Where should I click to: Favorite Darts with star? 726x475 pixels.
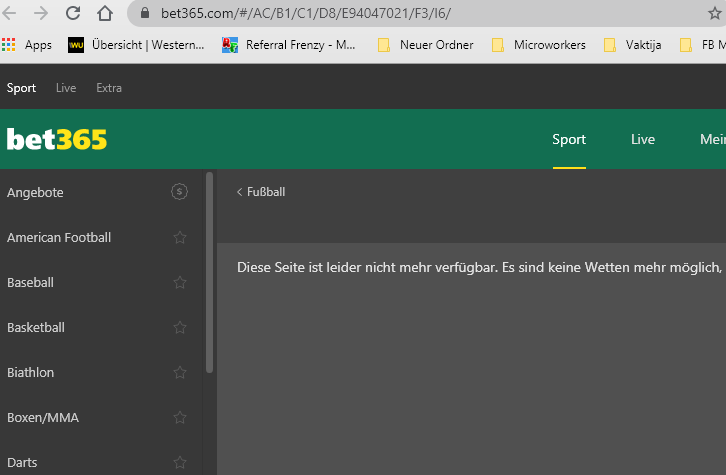tap(180, 462)
